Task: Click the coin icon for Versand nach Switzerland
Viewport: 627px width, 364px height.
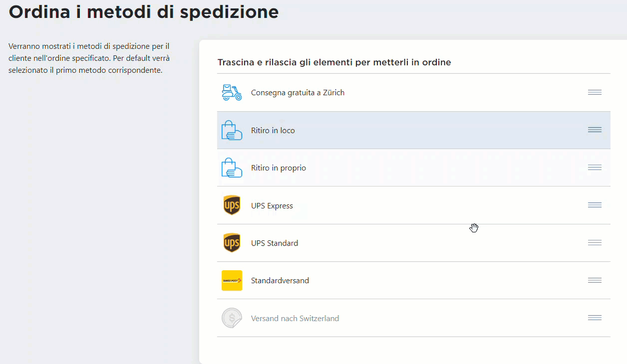Action: 232,318
